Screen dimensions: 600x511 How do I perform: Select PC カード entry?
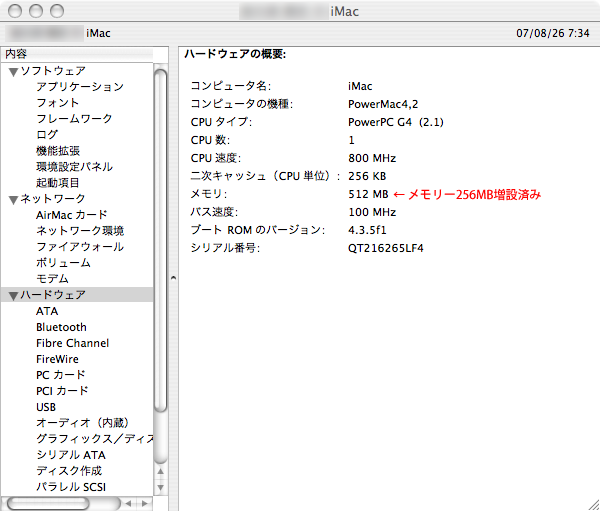[x=60, y=375]
